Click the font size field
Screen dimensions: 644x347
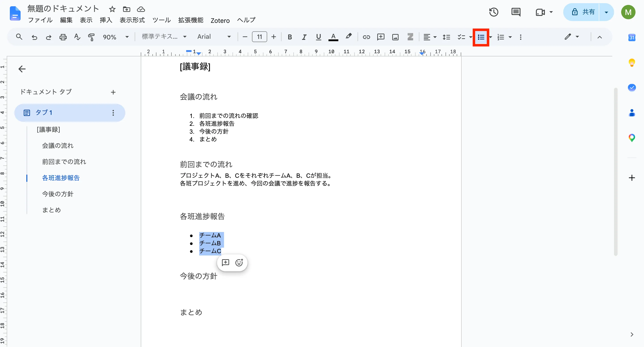260,37
